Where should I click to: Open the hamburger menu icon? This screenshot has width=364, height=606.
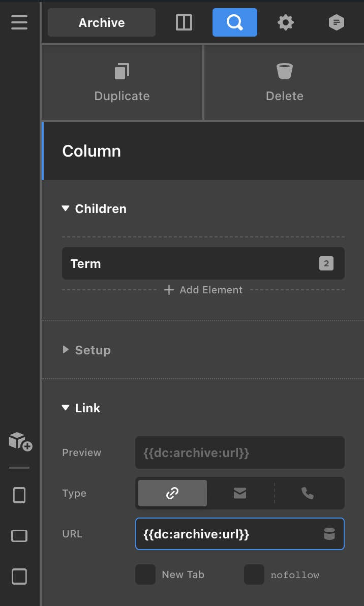coord(19,22)
